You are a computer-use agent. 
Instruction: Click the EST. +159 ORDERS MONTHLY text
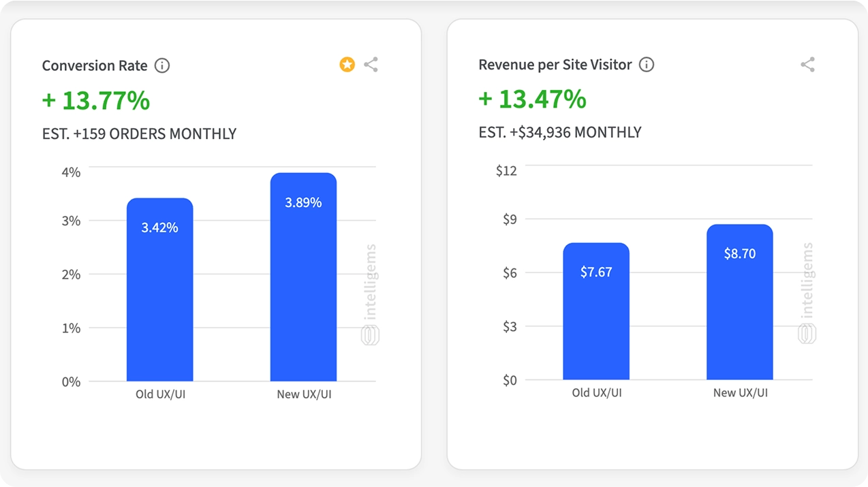139,133
